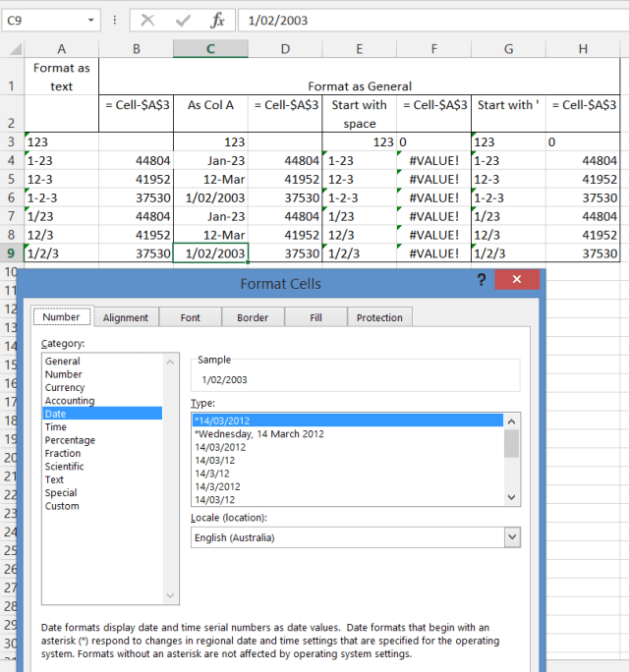
Task: Open the Font tab
Action: click(191, 317)
